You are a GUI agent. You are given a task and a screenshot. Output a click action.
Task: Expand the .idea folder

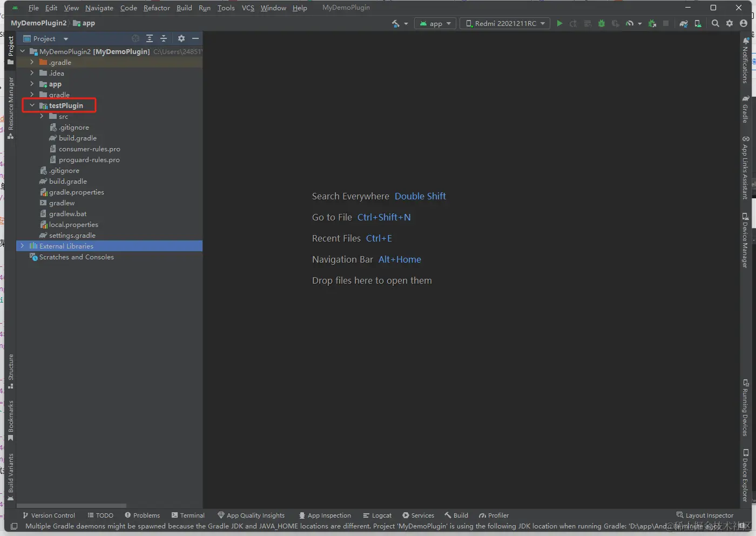(x=32, y=73)
